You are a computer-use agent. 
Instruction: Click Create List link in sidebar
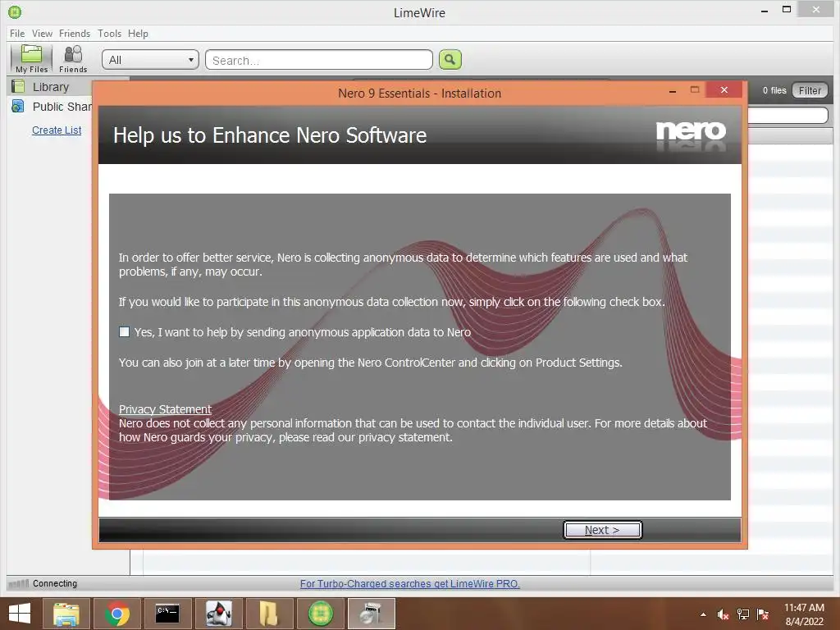(x=57, y=130)
